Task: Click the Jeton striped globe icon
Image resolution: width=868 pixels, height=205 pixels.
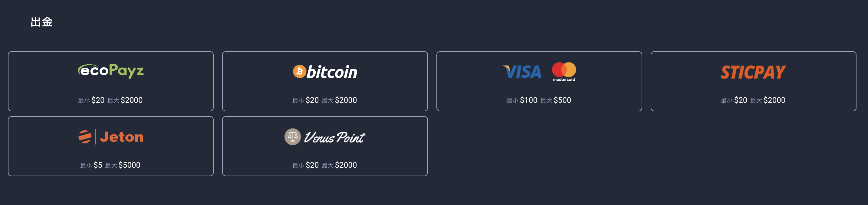Action: point(85,137)
